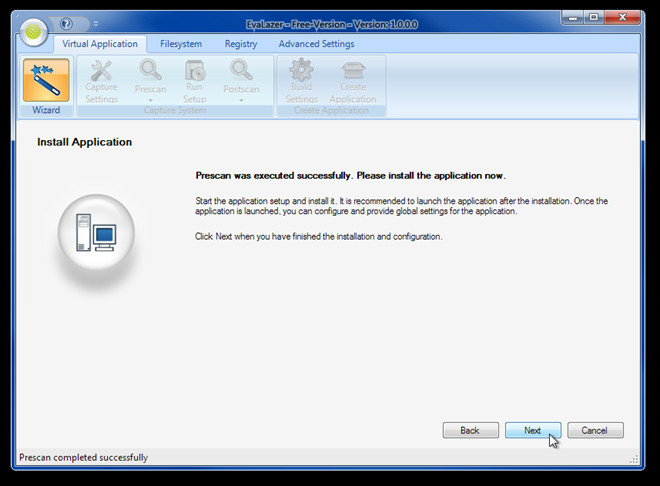Maximize the EvaLazer window
The width and height of the screenshot is (660, 486).
click(594, 18)
